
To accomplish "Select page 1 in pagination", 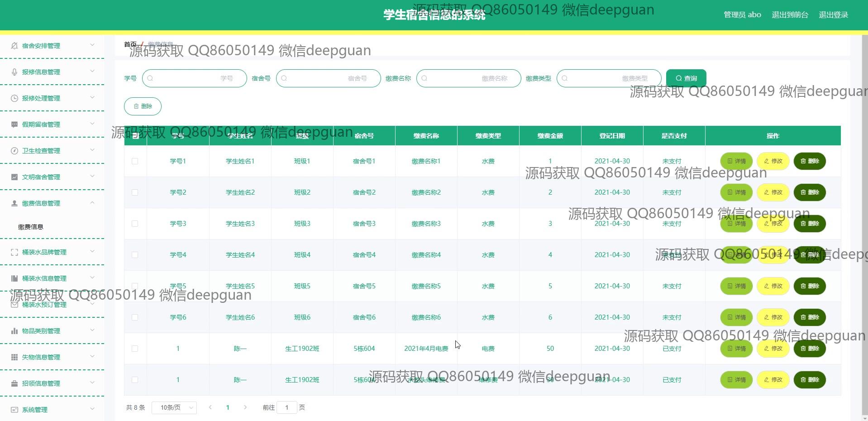I will pyautogui.click(x=228, y=407).
